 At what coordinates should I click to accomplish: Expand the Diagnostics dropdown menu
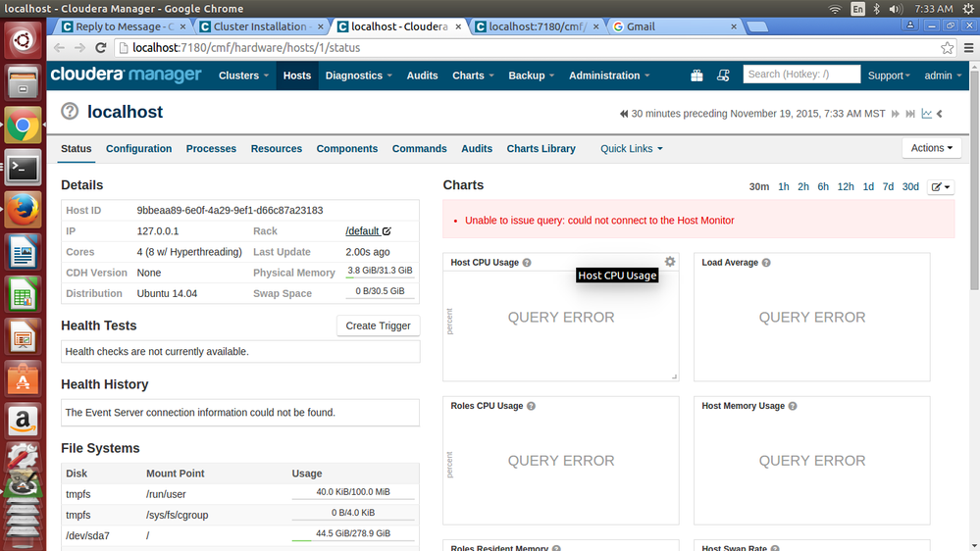[x=359, y=75]
